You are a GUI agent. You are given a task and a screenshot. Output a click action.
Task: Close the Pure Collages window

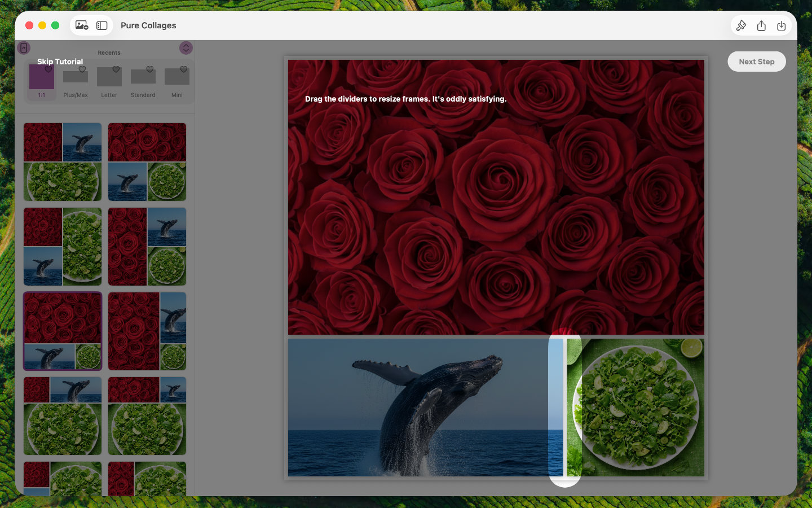point(29,25)
